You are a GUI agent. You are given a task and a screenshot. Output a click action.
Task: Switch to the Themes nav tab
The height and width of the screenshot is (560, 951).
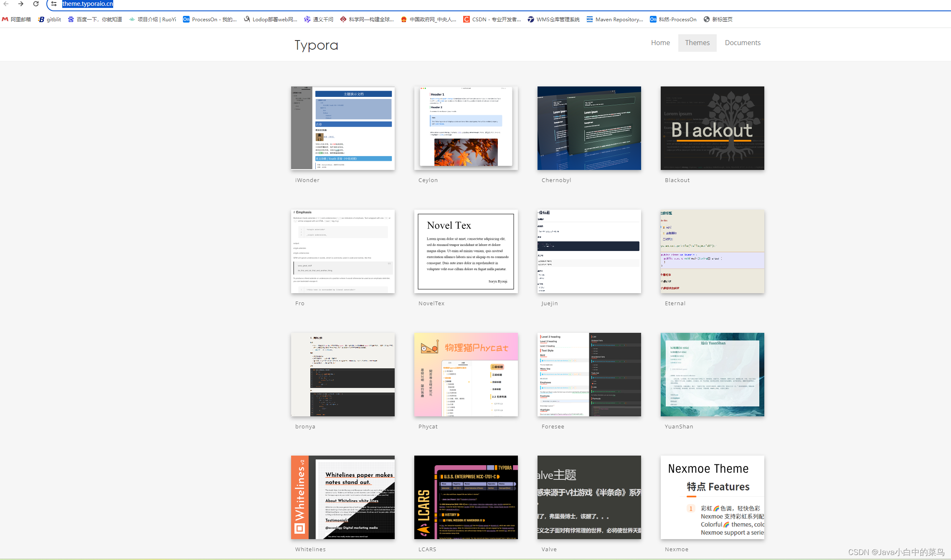pos(697,43)
